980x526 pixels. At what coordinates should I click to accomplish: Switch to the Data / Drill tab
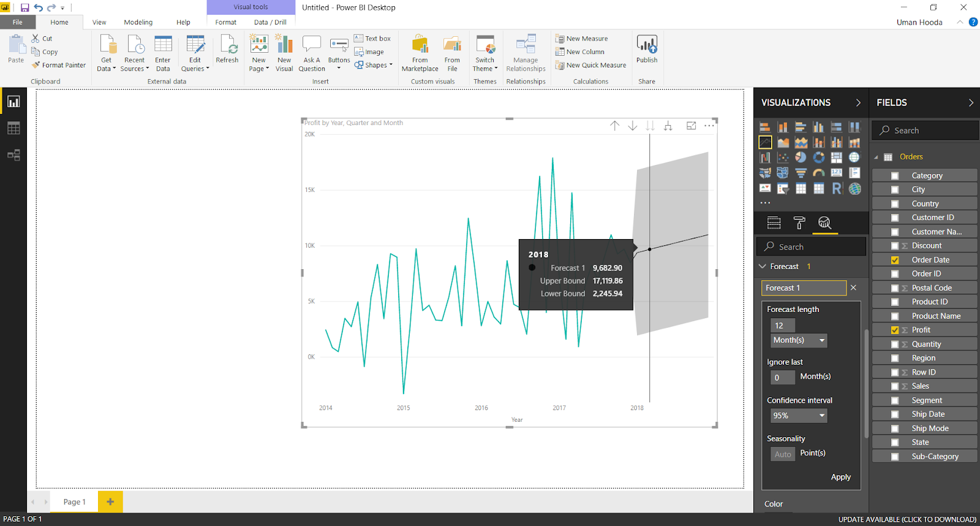[x=270, y=22]
